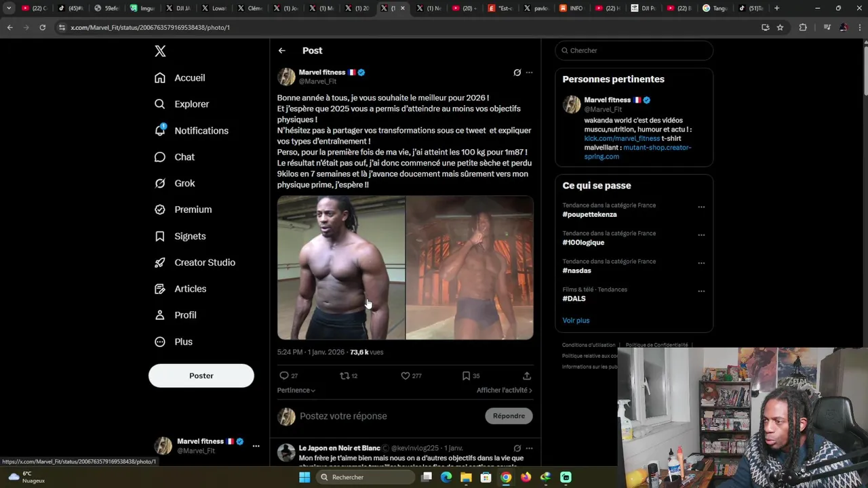This screenshot has height=488, width=868.
Task: Click the X logo in the sidebar
Action: (x=160, y=51)
